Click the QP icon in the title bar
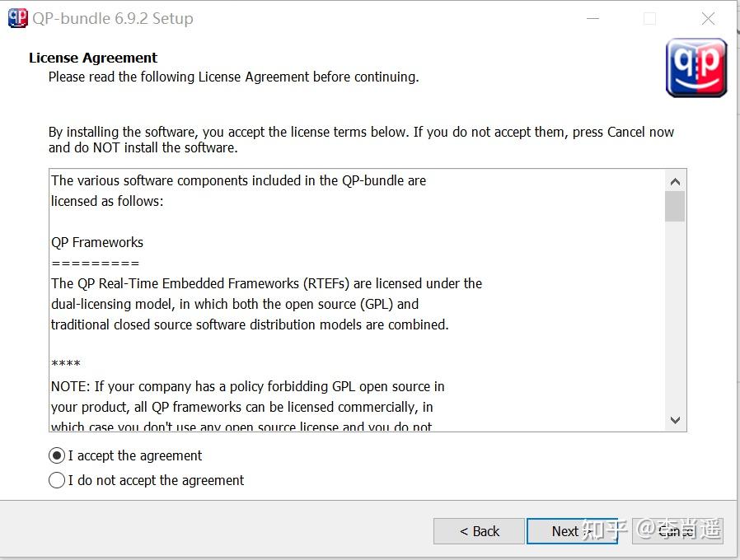This screenshot has height=560, width=740. pyautogui.click(x=17, y=18)
